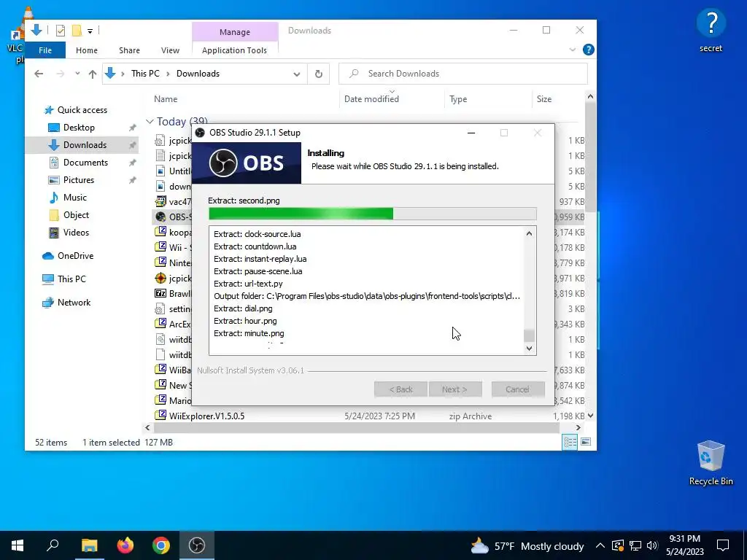Show hidden system tray icons
Screen dimensions: 747x560
tap(600, 545)
